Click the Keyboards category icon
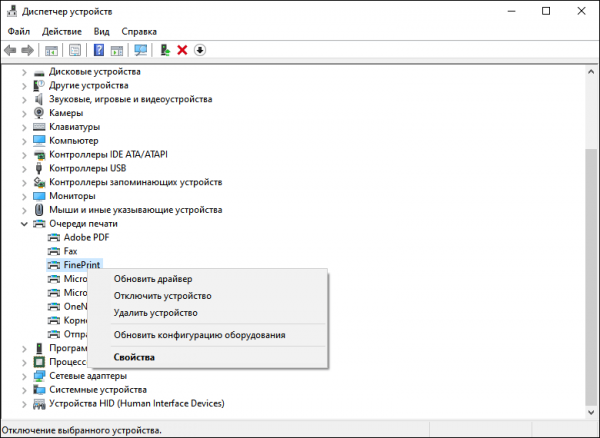Screen dimensions: 600x438 (x=39, y=127)
